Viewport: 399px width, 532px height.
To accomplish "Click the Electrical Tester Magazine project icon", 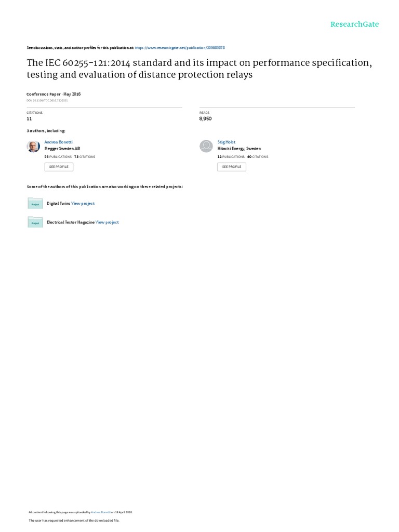I will [x=35, y=222].
